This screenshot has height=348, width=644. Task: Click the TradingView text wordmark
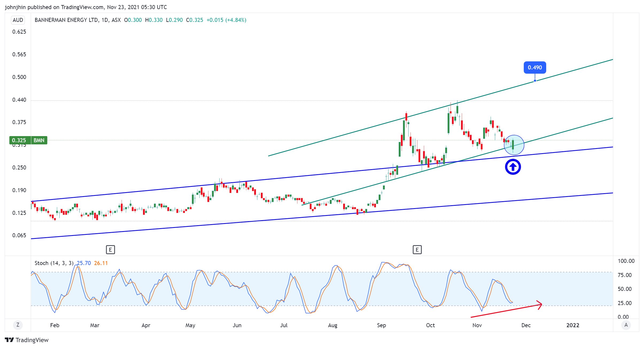point(32,340)
